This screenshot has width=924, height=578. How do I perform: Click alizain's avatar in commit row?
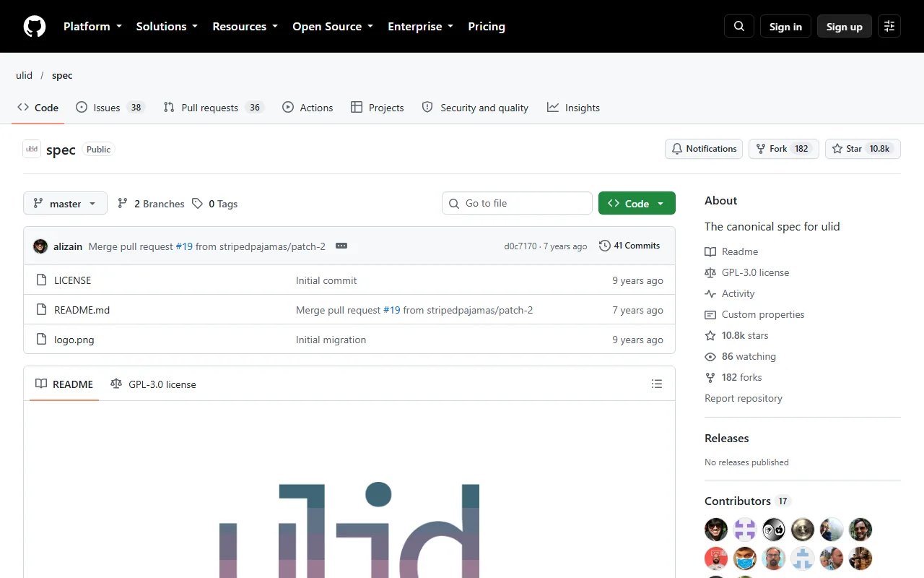coord(40,246)
